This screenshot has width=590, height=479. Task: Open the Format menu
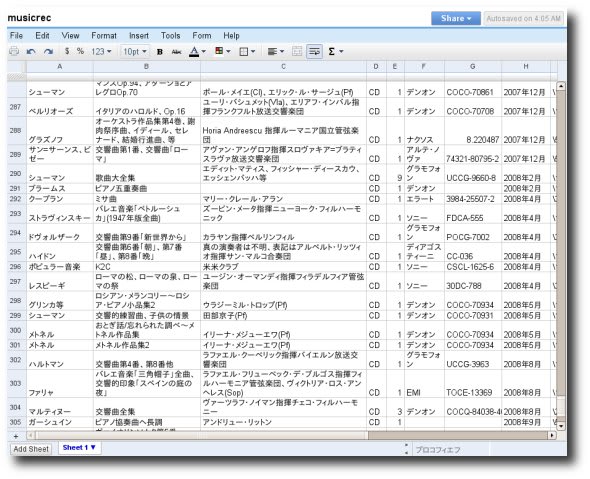(x=104, y=35)
